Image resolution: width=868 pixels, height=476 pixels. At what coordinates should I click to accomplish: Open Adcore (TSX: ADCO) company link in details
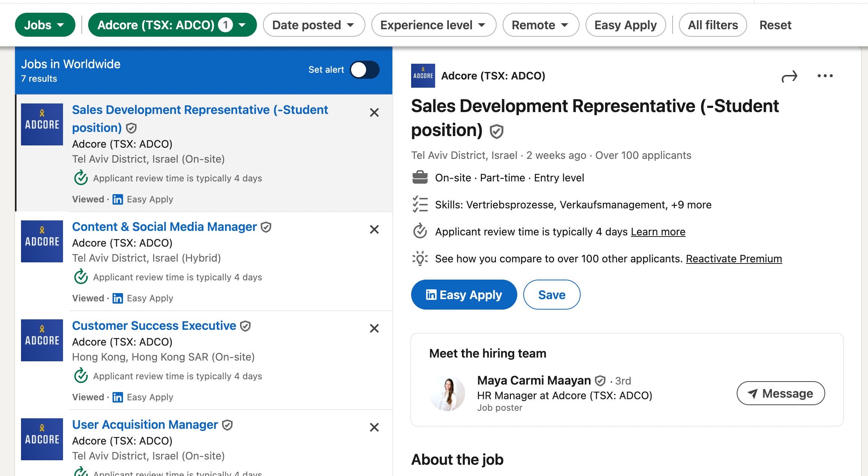[493, 76]
